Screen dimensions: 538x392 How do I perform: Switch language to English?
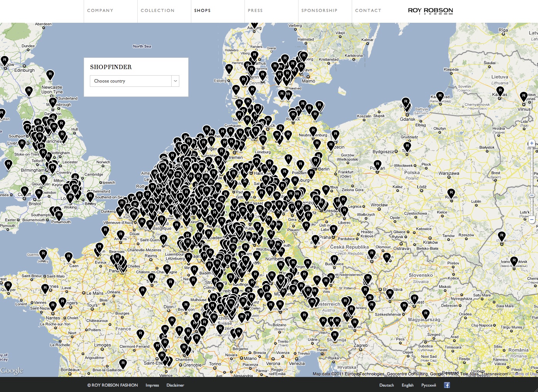click(408, 385)
